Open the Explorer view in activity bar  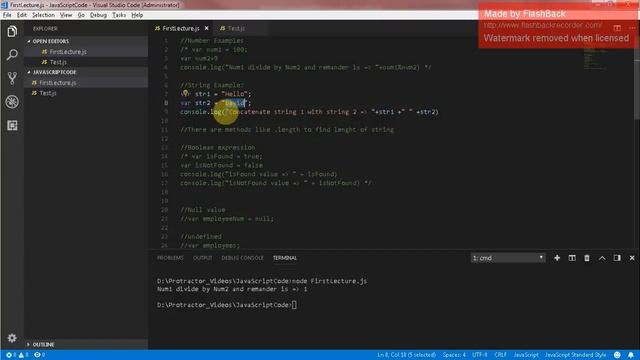12,31
